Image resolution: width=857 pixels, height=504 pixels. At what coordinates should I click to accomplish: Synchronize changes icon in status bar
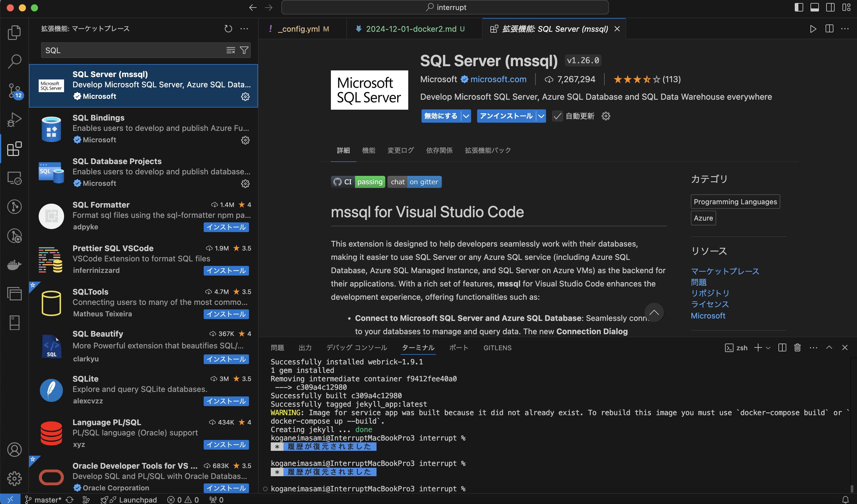(x=70, y=499)
